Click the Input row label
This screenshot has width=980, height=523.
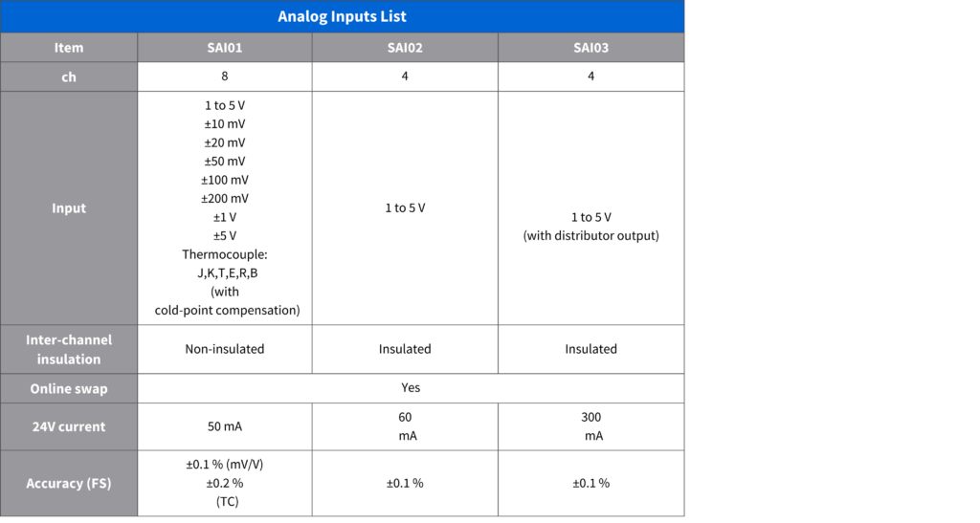tap(69, 208)
